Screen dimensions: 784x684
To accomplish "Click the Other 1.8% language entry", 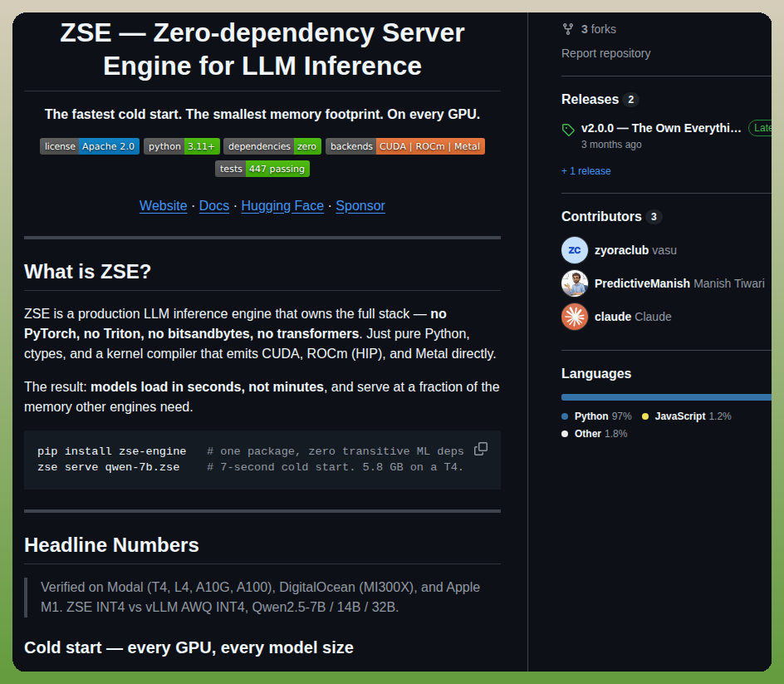I will coord(594,434).
